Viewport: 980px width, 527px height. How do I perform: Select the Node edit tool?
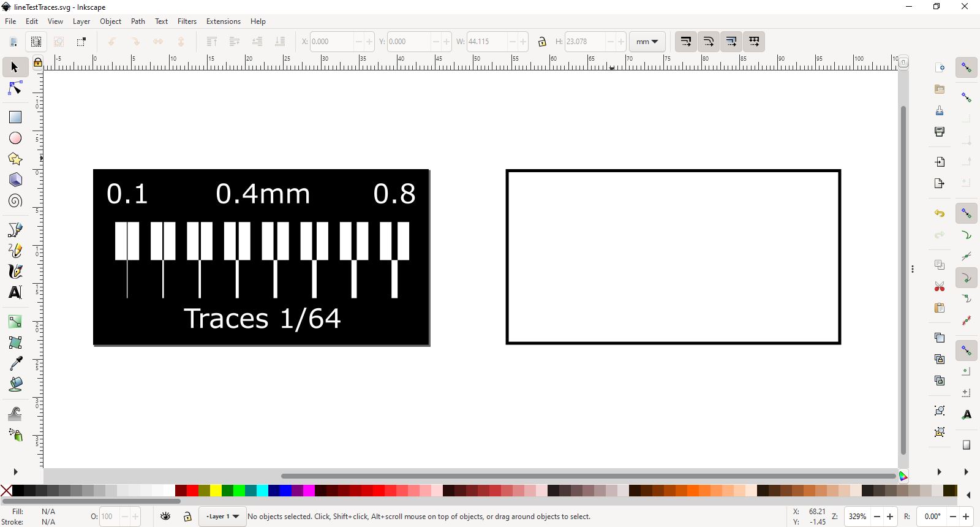tap(15, 89)
